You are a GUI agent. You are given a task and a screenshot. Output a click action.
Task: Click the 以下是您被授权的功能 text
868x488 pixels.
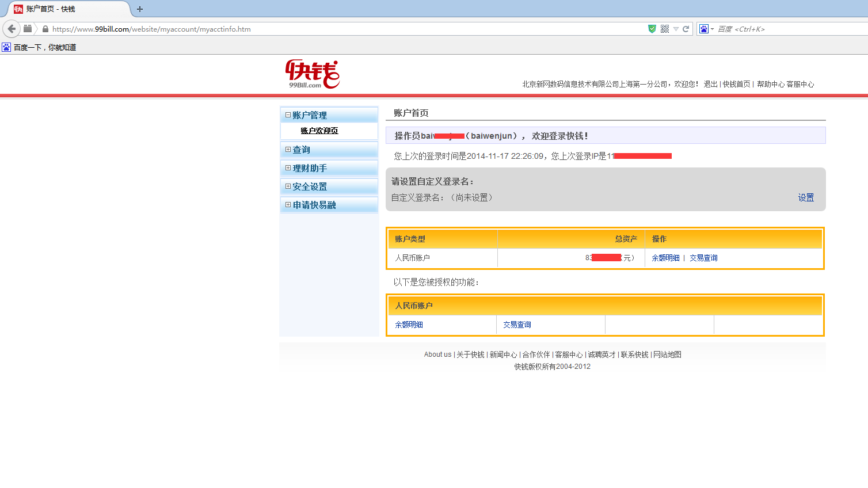point(436,282)
